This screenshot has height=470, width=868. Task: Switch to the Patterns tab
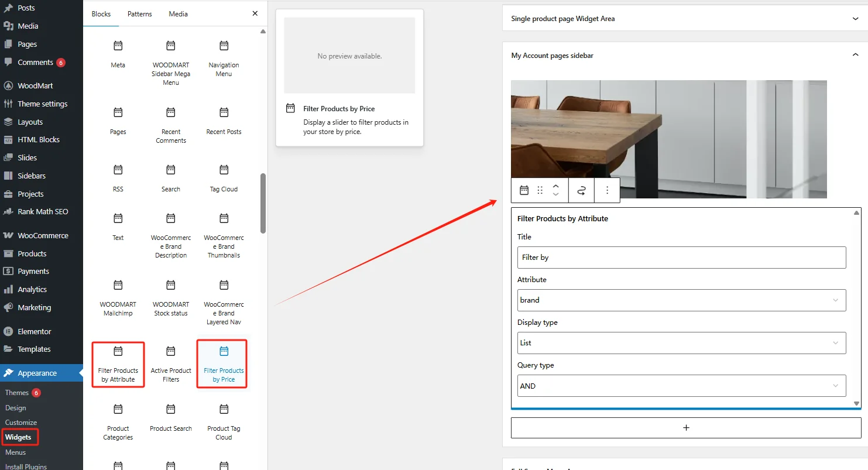tap(139, 13)
